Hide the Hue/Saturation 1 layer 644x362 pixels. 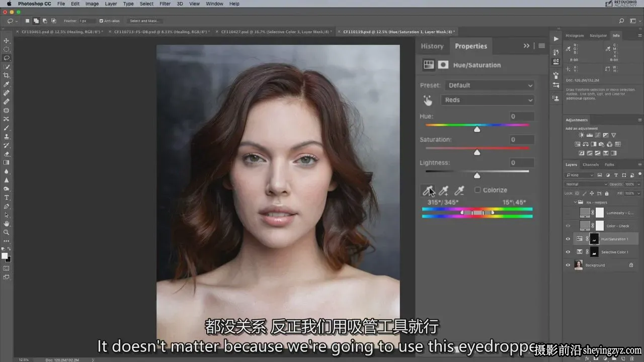[568, 239]
